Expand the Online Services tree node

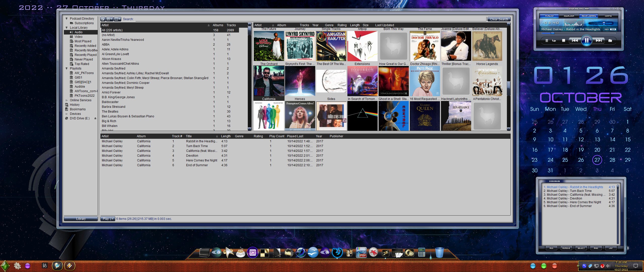tap(66, 100)
